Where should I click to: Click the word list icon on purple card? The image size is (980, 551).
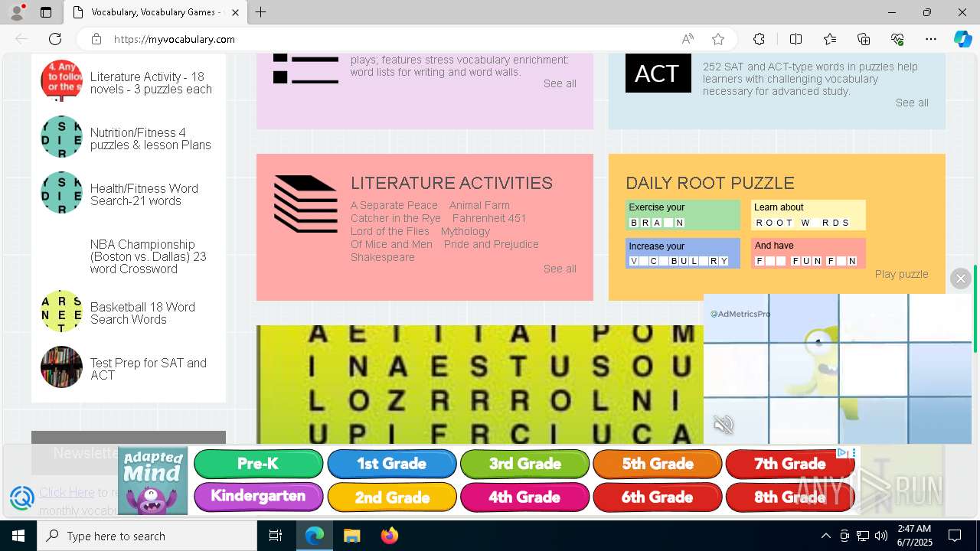pyautogui.click(x=305, y=69)
